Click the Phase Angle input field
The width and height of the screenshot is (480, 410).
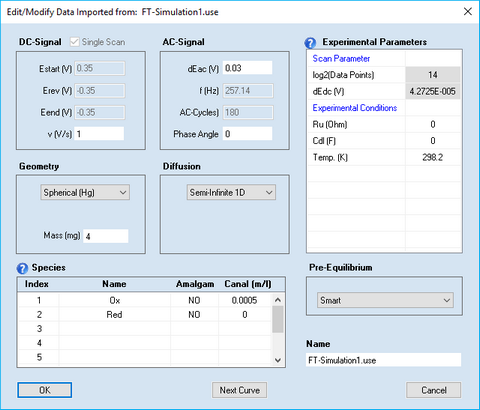247,134
